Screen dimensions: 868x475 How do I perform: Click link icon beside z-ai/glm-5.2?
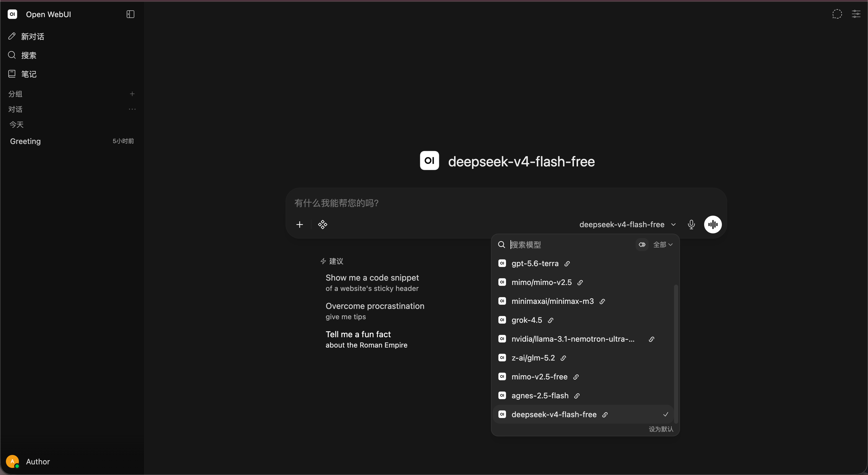(563, 358)
